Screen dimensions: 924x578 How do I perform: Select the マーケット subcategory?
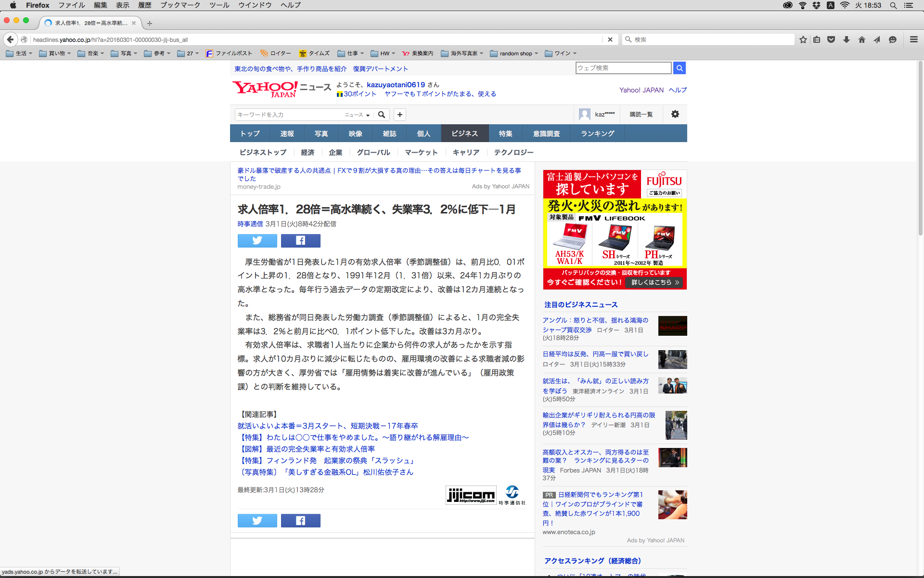coord(421,152)
